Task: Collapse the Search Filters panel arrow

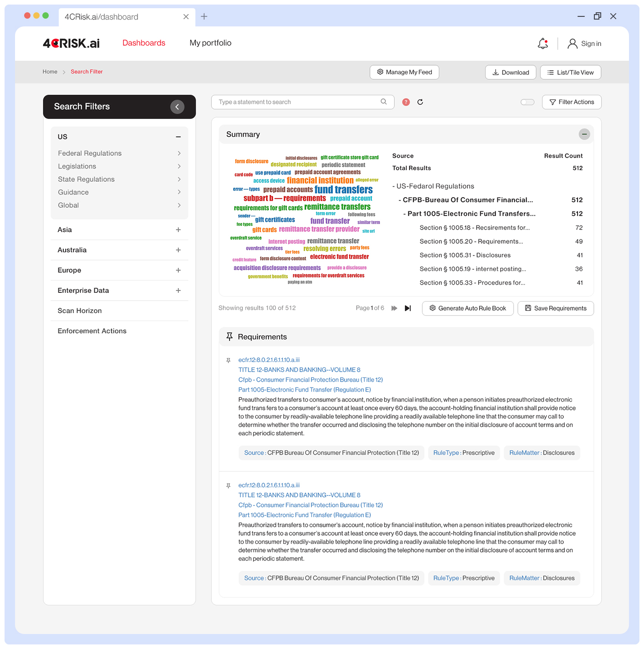Action: pyautogui.click(x=177, y=107)
